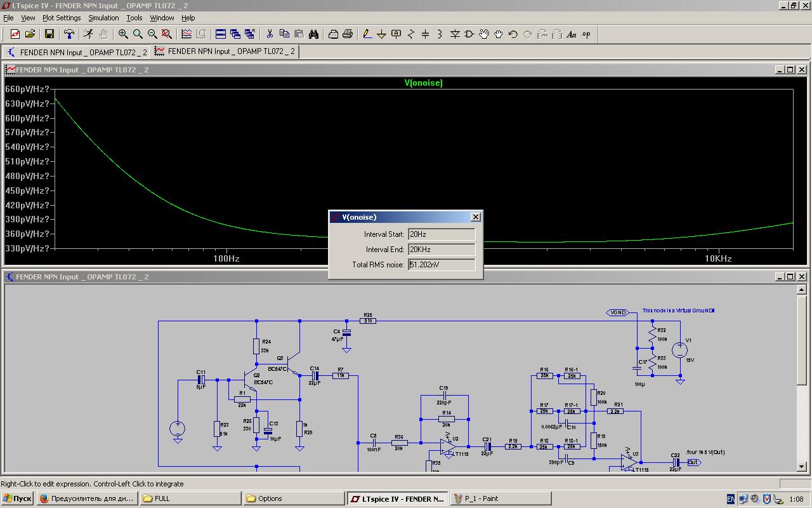Click the green V(onoise) trace label
The height and width of the screenshot is (508, 812).
point(423,83)
